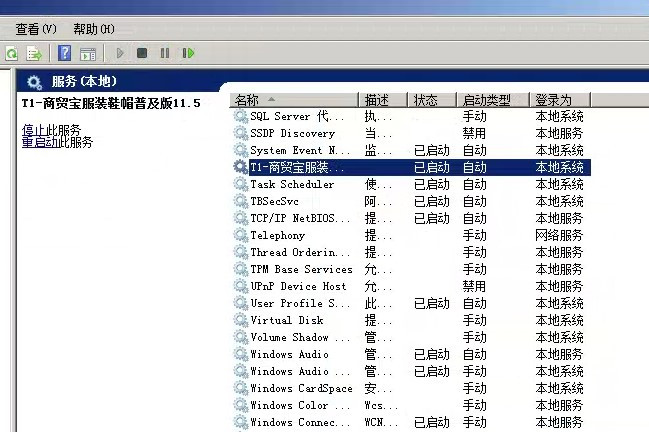The image size is (649, 432).
Task: Select the SQL Server 代... service name
Action: (297, 116)
